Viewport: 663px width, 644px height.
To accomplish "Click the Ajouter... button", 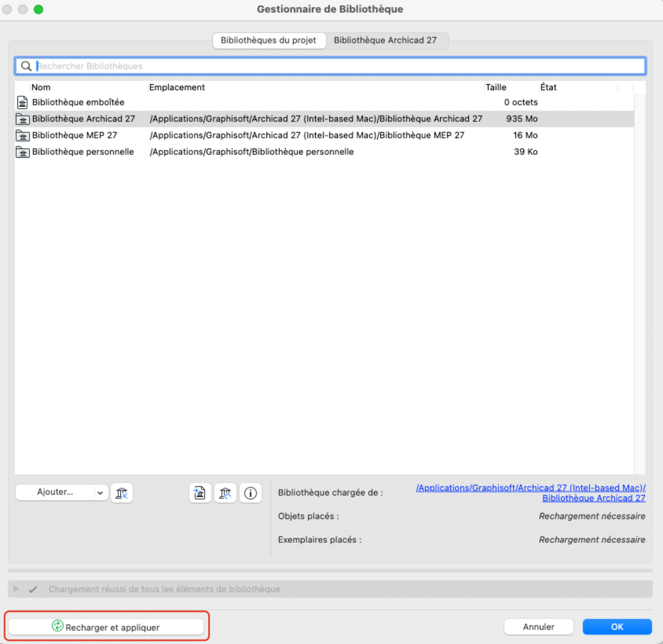I will point(55,492).
